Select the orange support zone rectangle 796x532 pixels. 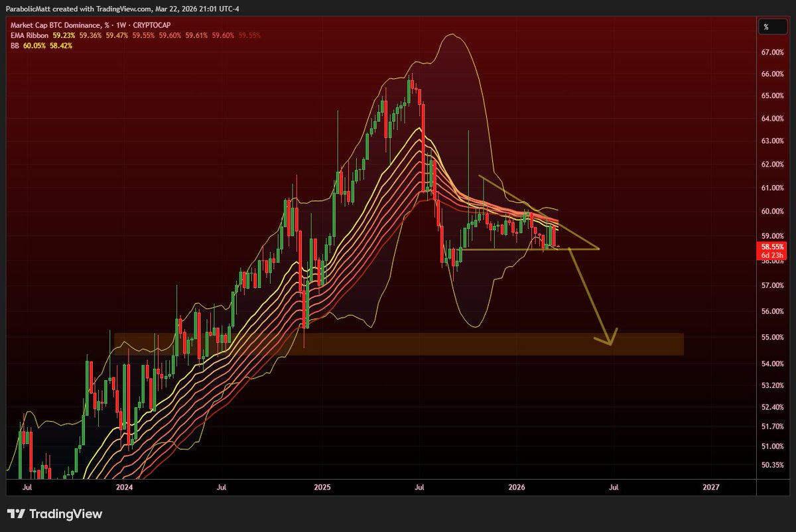[398, 344]
